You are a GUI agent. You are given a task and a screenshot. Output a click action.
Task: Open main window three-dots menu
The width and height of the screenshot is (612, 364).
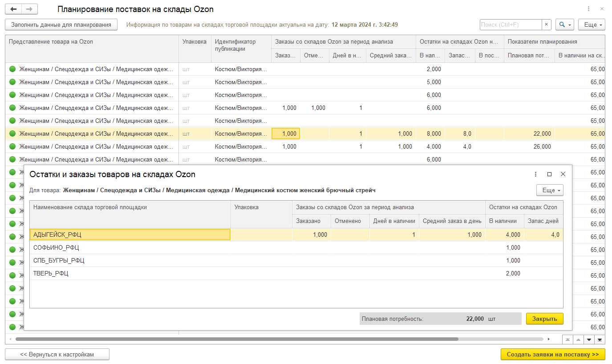pyautogui.click(x=589, y=9)
